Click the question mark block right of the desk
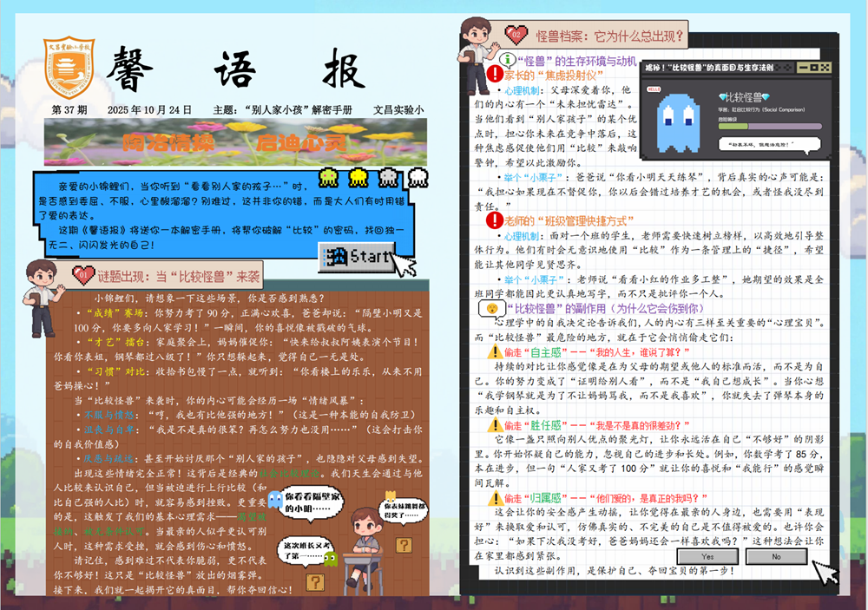This screenshot has height=610, width=868. pos(404,545)
